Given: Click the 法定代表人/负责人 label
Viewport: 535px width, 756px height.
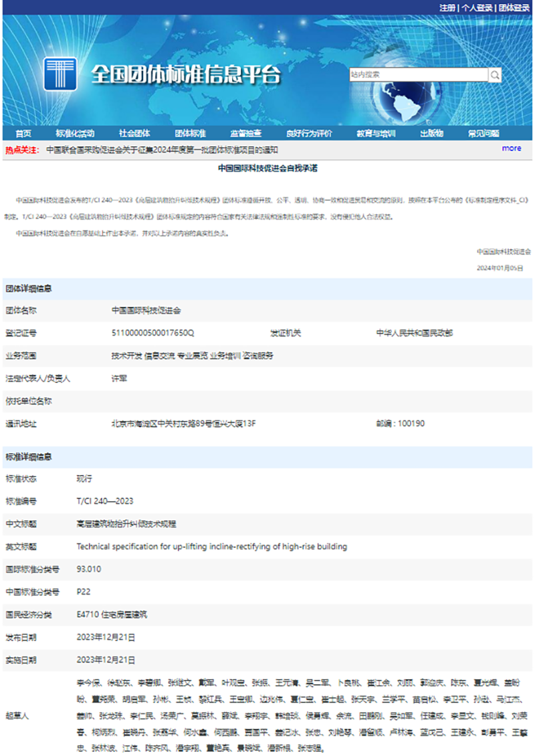Looking at the screenshot, I should tap(37, 378).
